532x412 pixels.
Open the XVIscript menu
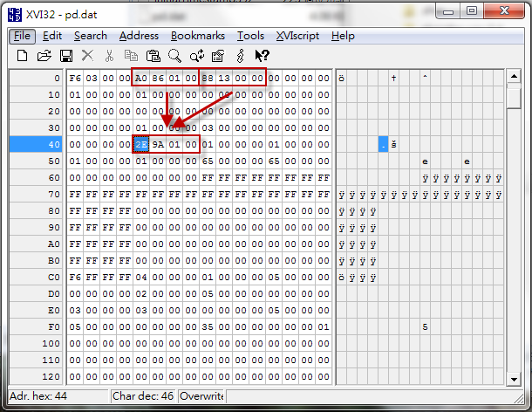297,36
